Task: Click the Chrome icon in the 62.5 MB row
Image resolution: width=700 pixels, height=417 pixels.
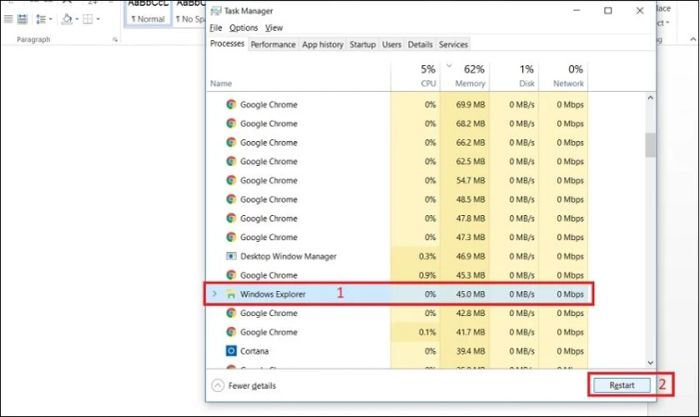Action: 231,161
